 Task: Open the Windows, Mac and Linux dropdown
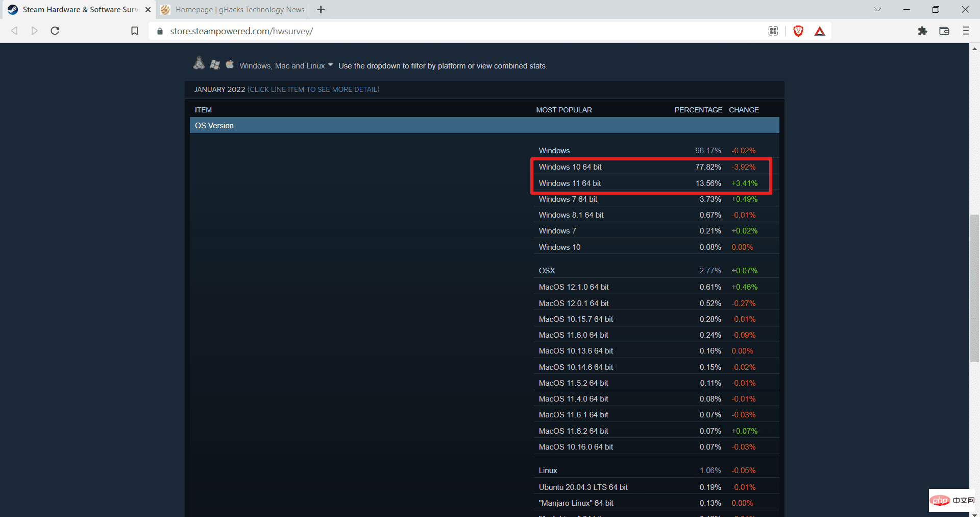click(x=286, y=66)
